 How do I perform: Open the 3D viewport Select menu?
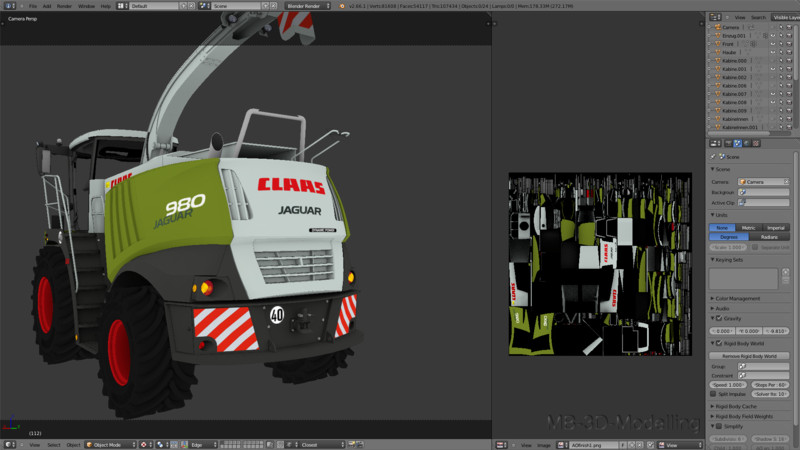click(54, 445)
